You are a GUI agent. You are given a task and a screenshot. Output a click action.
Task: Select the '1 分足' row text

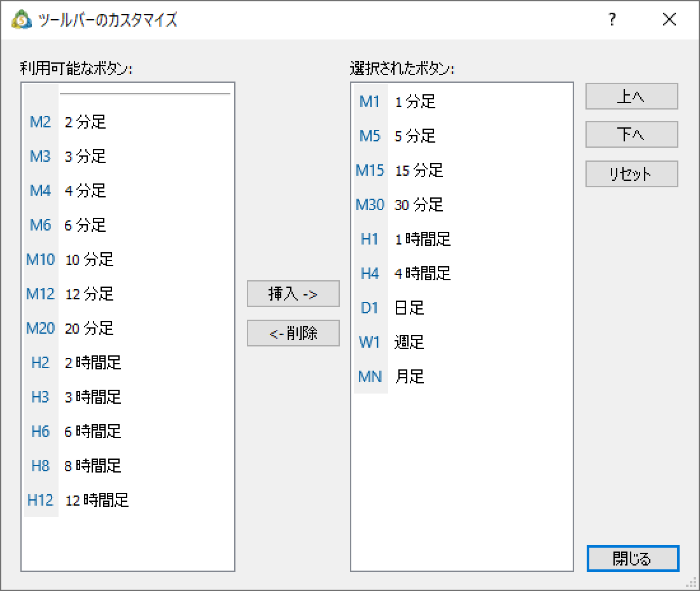point(415,102)
